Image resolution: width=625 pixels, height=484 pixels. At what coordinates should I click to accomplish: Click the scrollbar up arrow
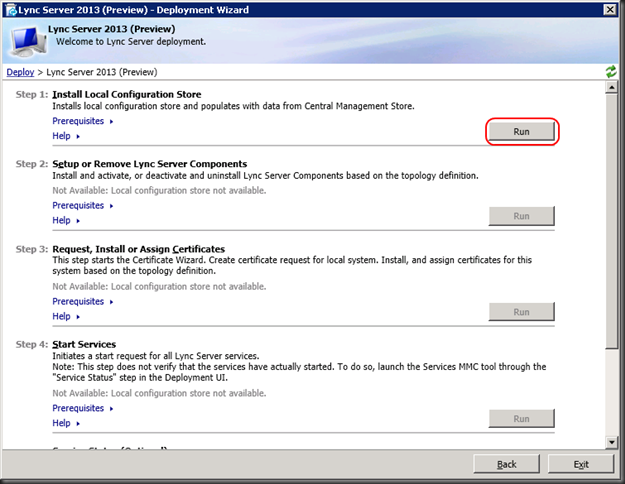click(611, 87)
